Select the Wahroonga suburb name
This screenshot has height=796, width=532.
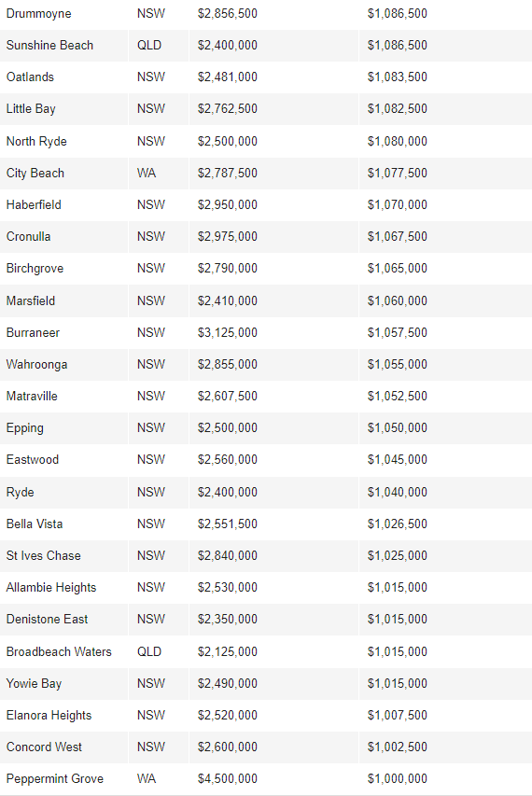(36, 365)
